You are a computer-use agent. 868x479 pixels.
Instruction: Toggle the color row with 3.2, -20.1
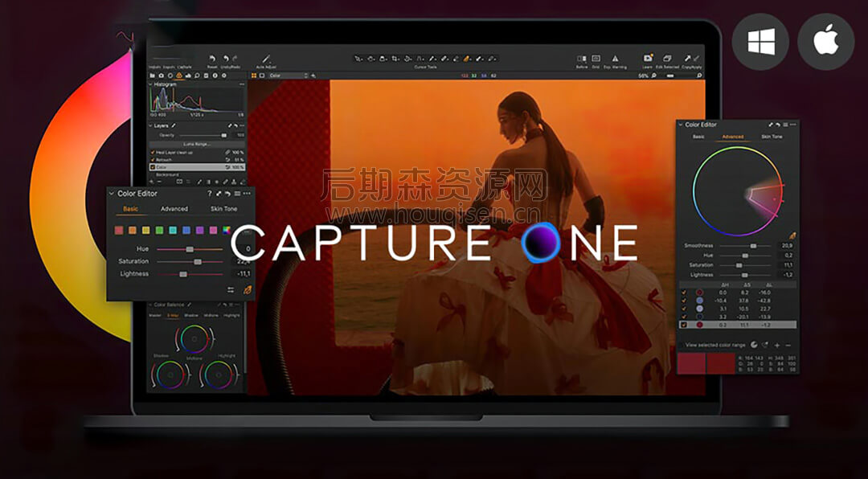(684, 317)
